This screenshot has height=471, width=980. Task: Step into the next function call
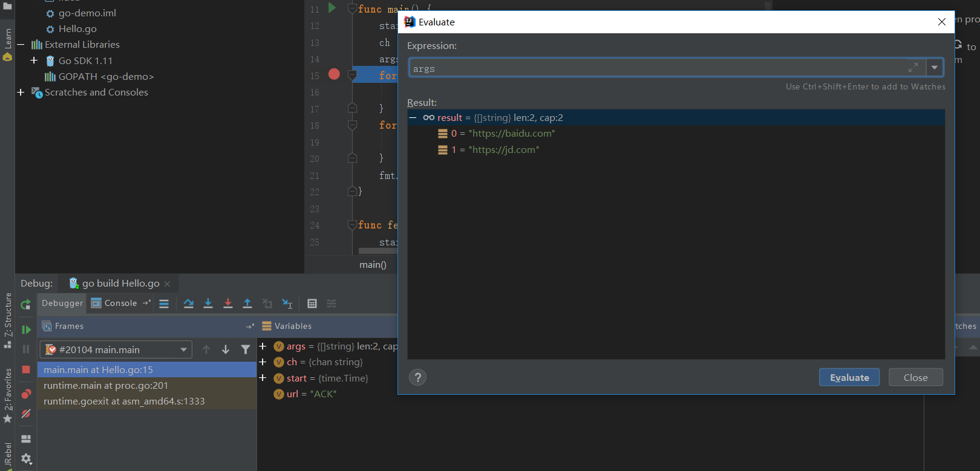208,304
